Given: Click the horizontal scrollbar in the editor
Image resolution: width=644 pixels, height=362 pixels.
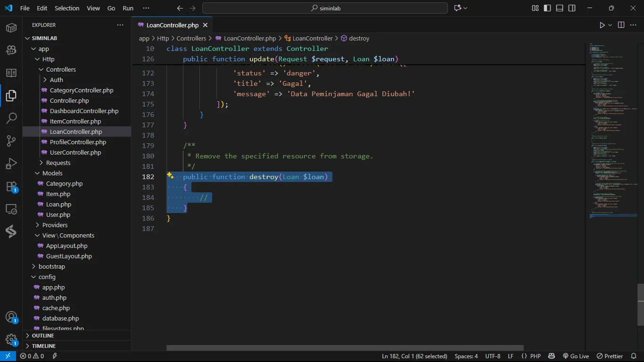Looking at the screenshot, I should [345, 348].
